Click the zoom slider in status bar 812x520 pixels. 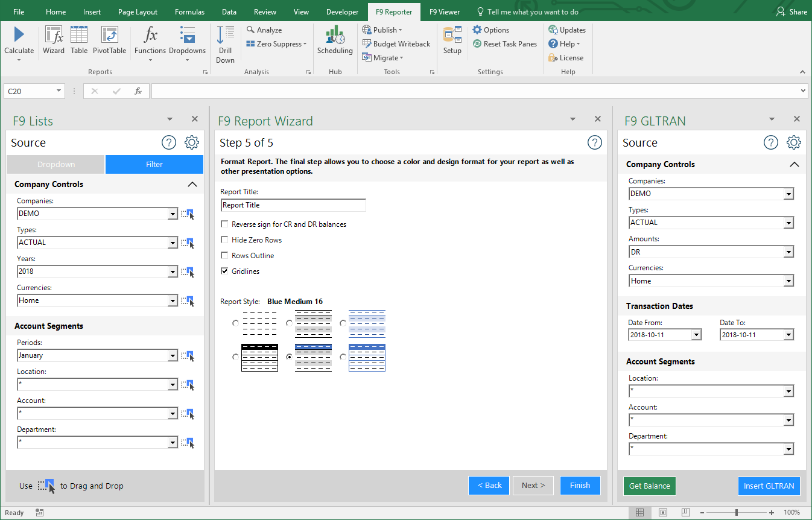(x=736, y=512)
